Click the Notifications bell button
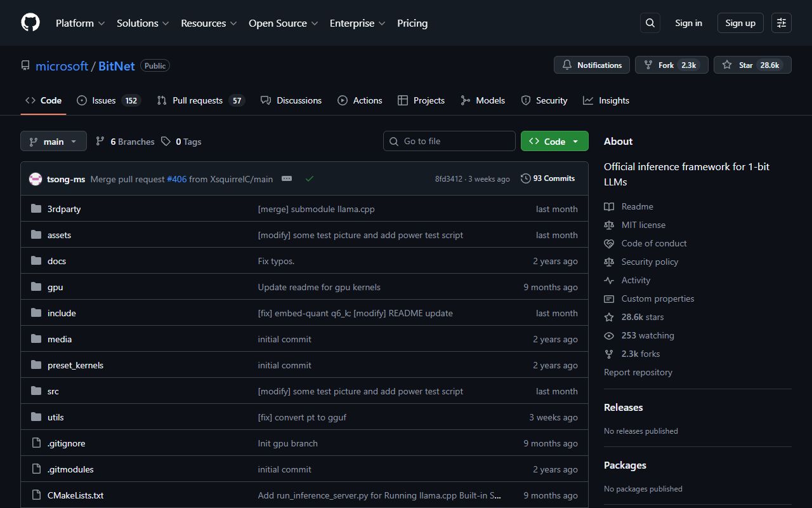The width and height of the screenshot is (812, 508). (x=591, y=64)
